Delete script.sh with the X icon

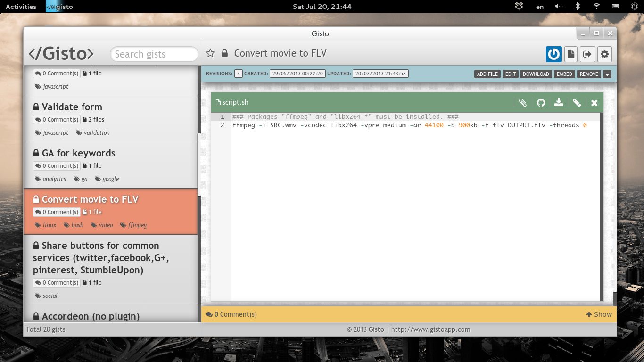(x=594, y=102)
